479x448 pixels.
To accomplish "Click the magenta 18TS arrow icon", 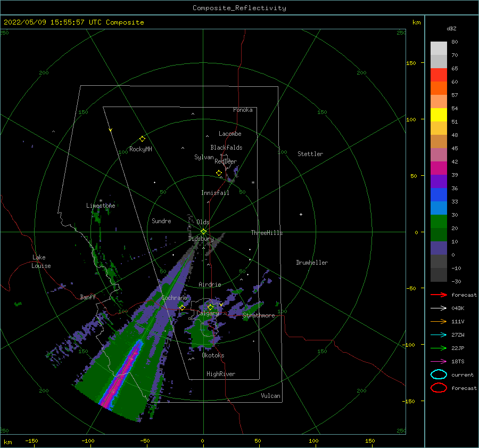I will point(439,362).
